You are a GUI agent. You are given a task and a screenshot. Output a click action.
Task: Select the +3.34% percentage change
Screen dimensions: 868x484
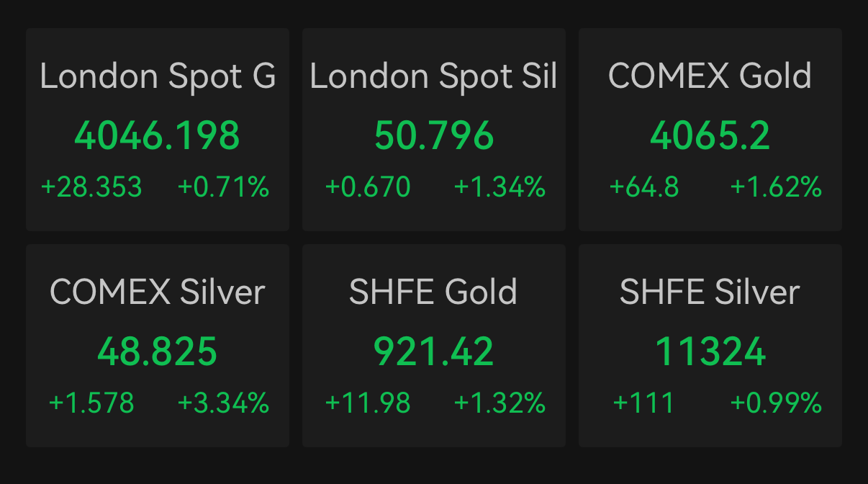coord(223,403)
